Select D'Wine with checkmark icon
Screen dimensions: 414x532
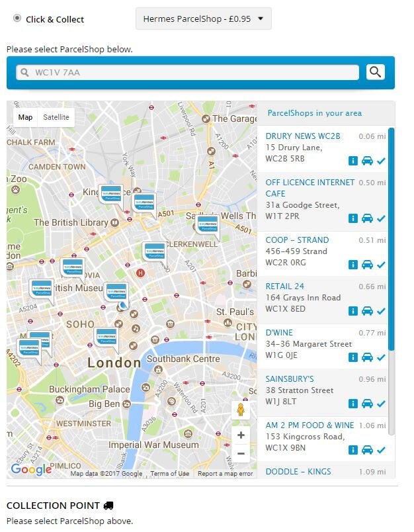tap(381, 357)
